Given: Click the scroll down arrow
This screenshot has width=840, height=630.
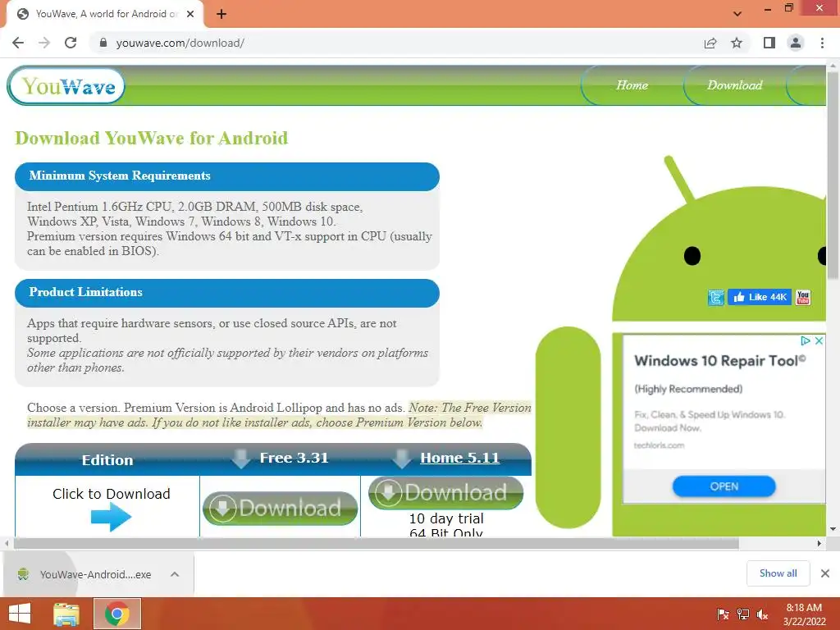Looking at the screenshot, I should click(x=833, y=529).
